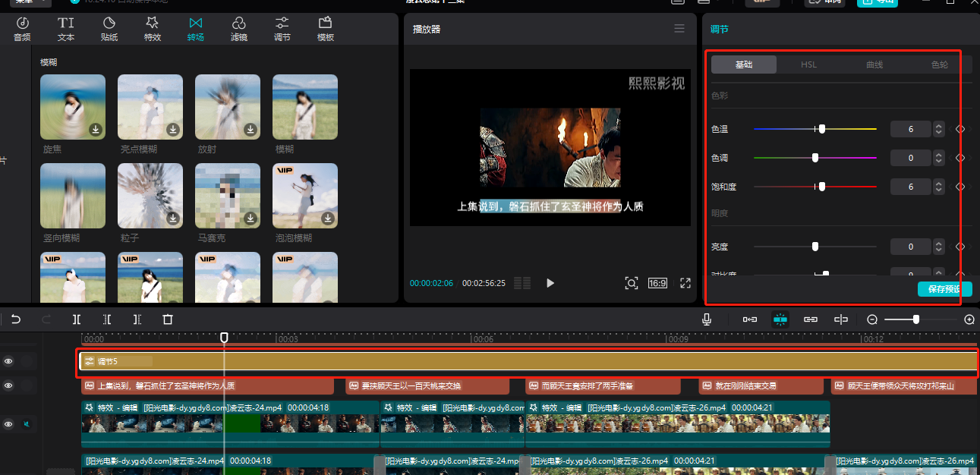Toggle clip linkage icon
The height and width of the screenshot is (475, 980).
[x=811, y=319]
